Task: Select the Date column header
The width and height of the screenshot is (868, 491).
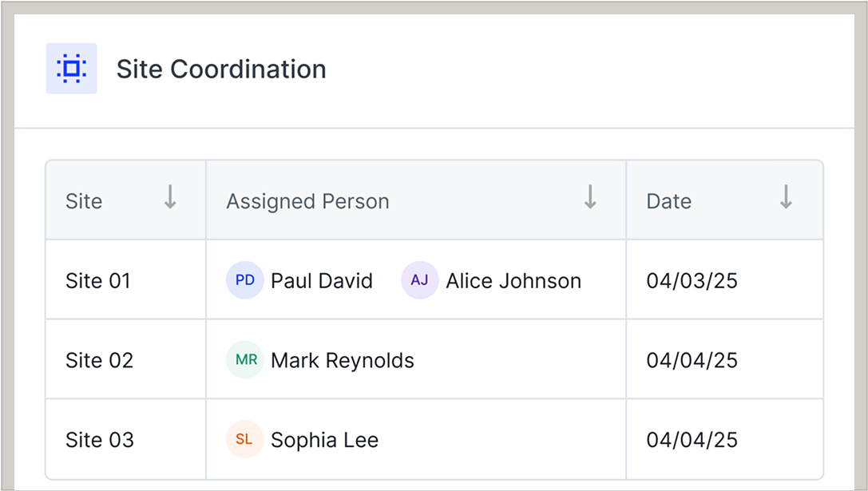Action: tap(668, 201)
